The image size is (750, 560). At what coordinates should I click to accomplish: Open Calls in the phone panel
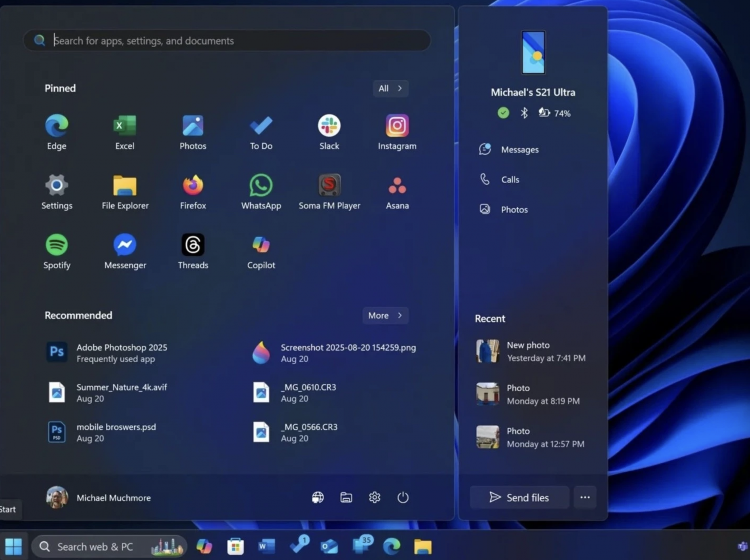point(510,179)
